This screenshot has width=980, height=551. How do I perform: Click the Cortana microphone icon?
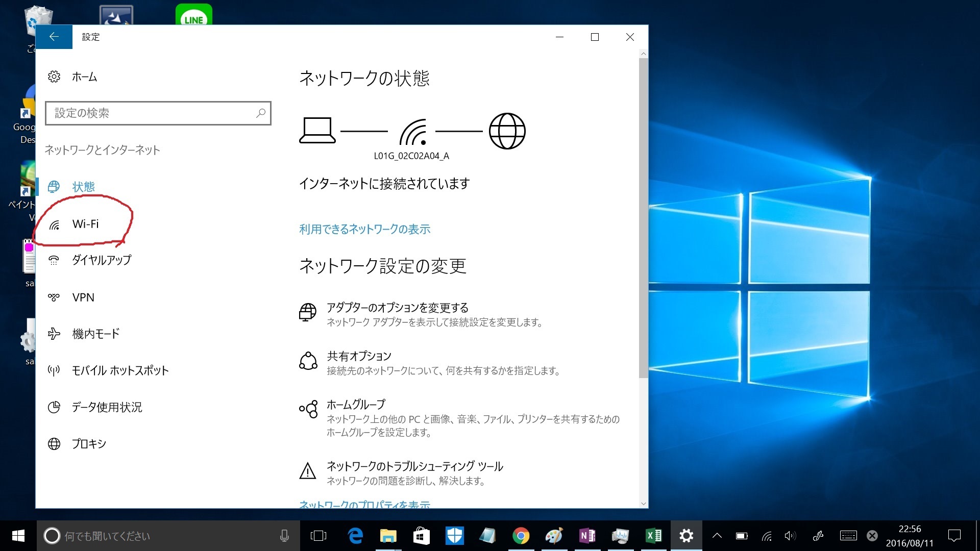(x=284, y=536)
